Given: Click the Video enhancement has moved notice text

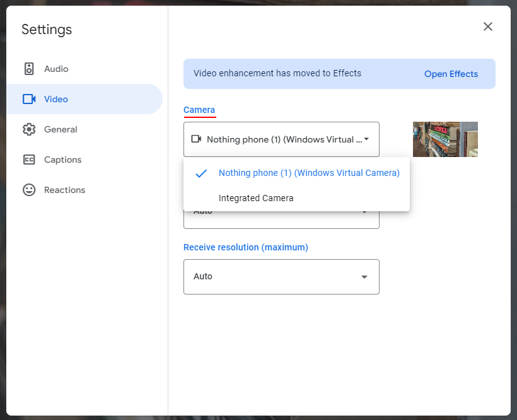Looking at the screenshot, I should click(x=277, y=73).
